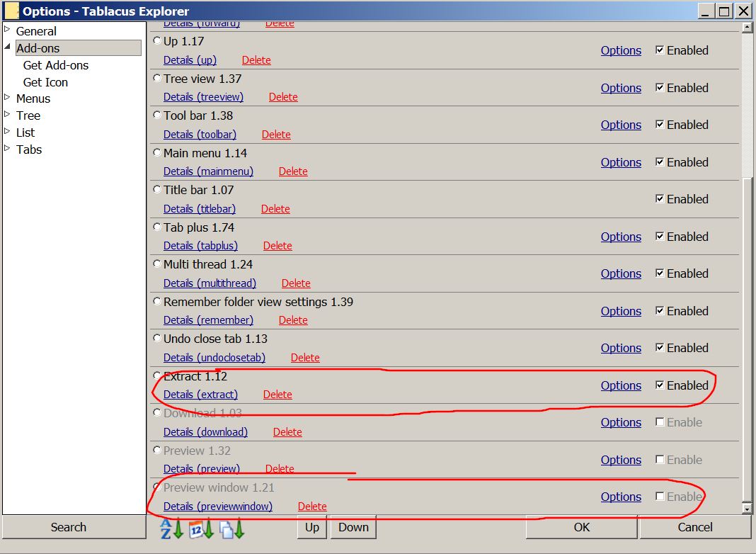This screenshot has height=554, width=756.
Task: Select radio button for Preview 1.32
Action: click(156, 450)
